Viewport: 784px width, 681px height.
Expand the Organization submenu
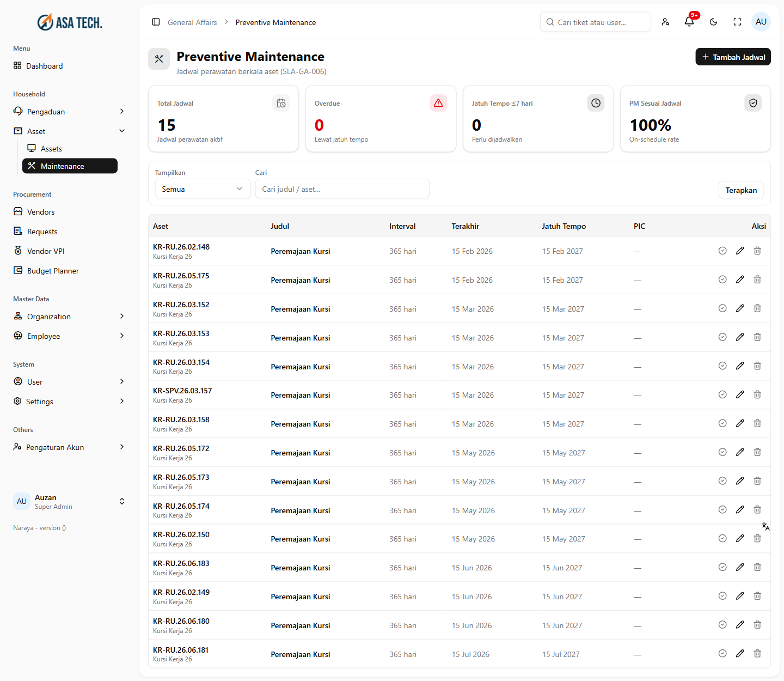click(69, 316)
